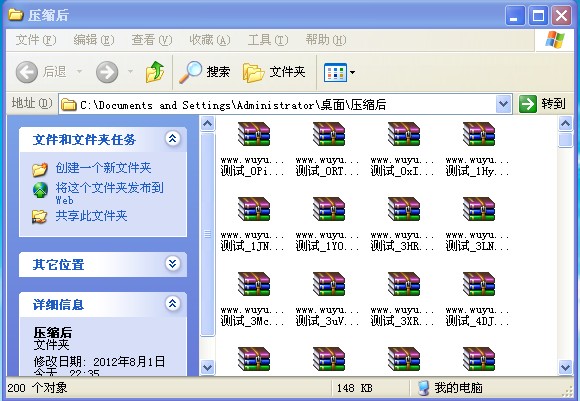Click the folder icon in address bar
Screen dimensions: 580x401
tap(68, 105)
